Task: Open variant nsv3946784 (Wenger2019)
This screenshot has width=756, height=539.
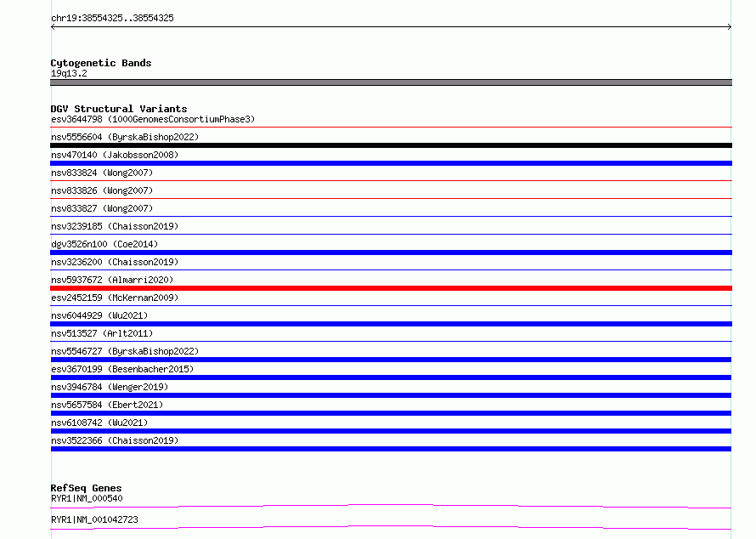Action: [110, 387]
